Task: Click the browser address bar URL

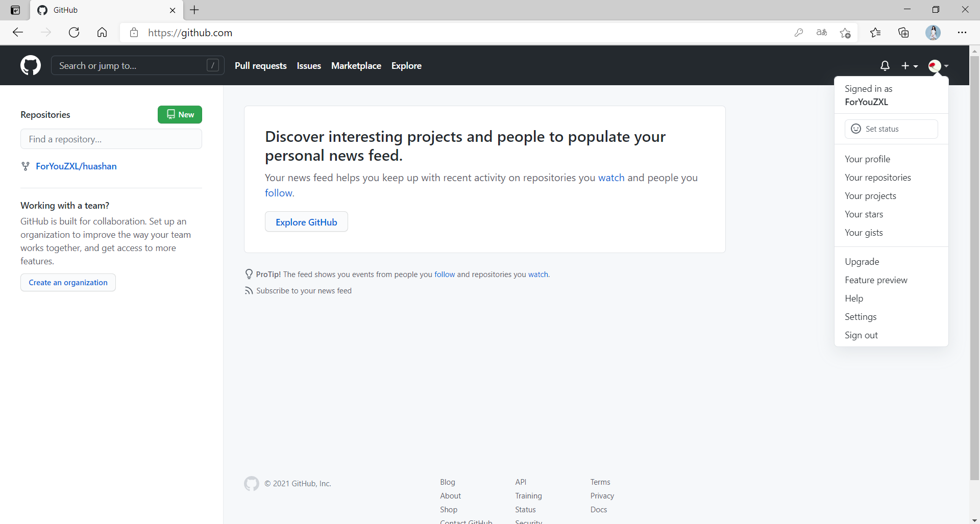Action: tap(190, 33)
